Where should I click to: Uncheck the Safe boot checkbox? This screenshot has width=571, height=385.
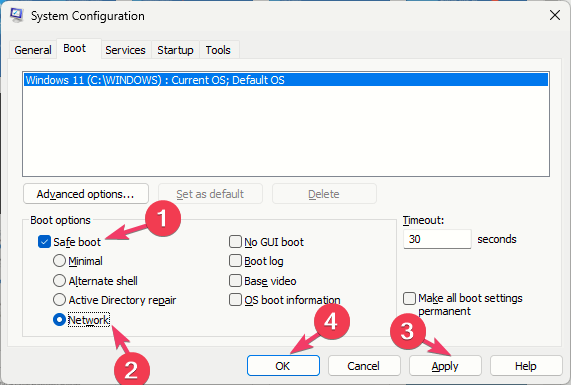44,242
